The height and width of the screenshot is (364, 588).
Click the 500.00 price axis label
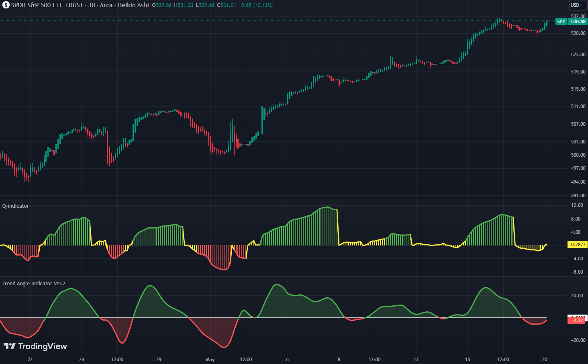[578, 155]
